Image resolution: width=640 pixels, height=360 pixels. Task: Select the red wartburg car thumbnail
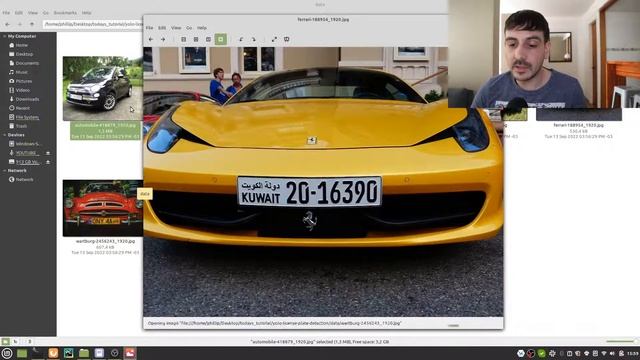click(102, 208)
